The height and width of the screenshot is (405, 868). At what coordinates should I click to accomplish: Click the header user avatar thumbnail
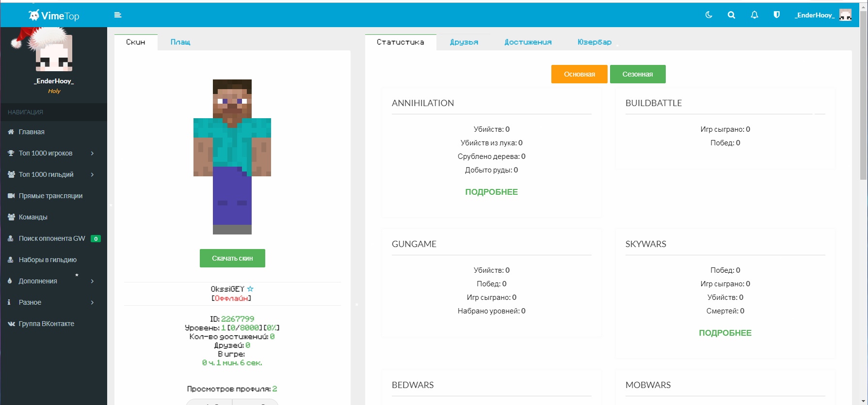845,15
